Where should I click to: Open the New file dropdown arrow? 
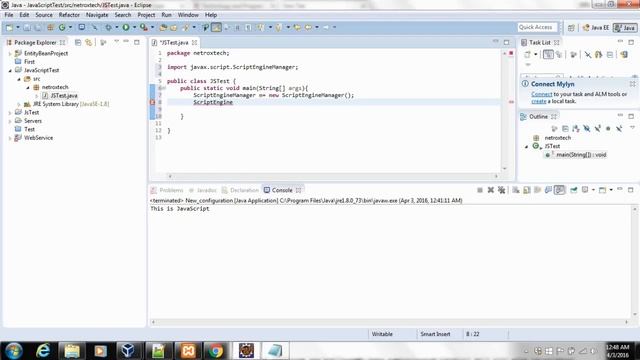[x=18, y=27]
